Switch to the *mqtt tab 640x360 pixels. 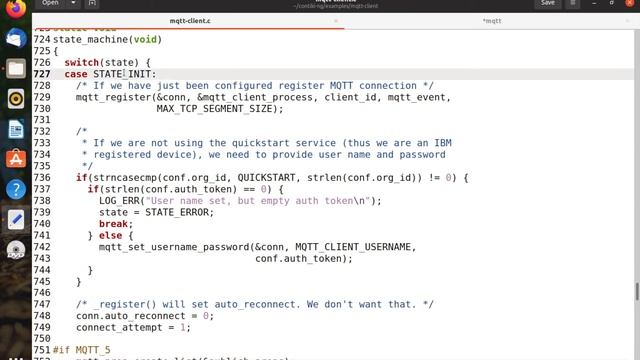pyautogui.click(x=492, y=21)
